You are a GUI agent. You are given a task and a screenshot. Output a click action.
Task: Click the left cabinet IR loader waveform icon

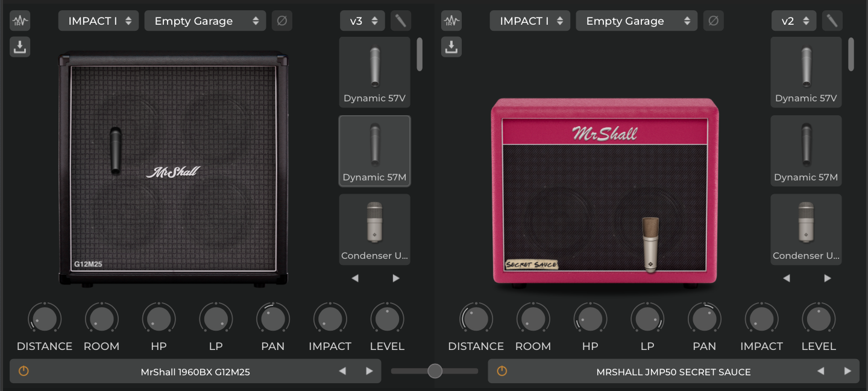click(20, 21)
